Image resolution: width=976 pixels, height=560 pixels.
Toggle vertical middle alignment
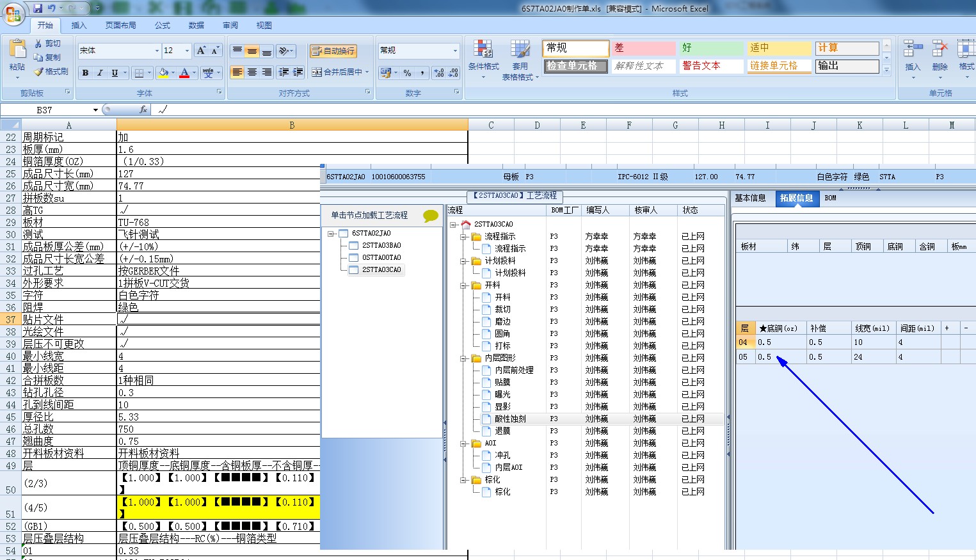[252, 51]
